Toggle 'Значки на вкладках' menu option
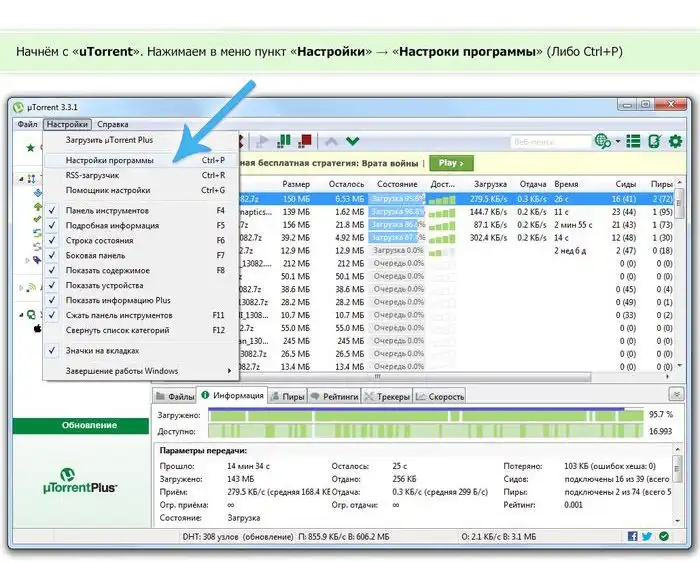The width and height of the screenshot is (700, 562). 140,351
